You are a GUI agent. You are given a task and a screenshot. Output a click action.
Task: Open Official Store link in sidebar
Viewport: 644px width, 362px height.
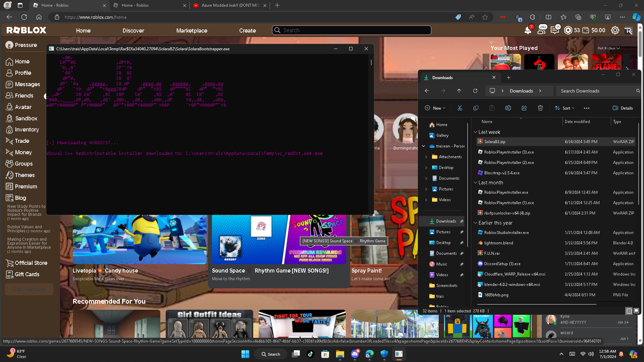pos(26,263)
